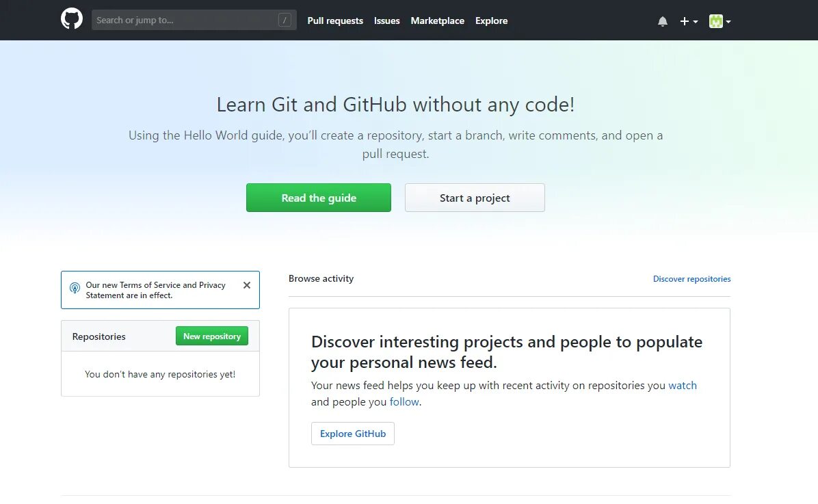Click the slash shortcut key hint
This screenshot has height=504, width=818.
(285, 20)
